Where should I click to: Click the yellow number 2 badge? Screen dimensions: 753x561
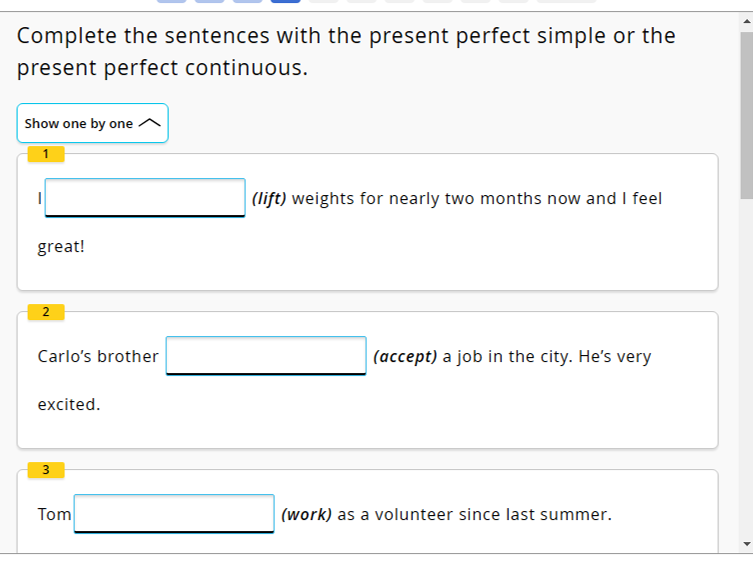[46, 311]
